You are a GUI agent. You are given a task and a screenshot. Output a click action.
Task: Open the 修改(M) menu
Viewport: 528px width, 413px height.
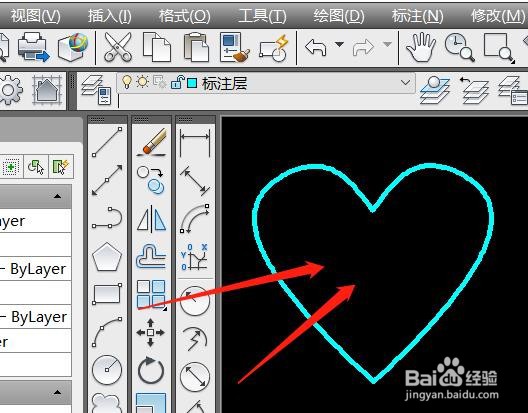click(498, 16)
